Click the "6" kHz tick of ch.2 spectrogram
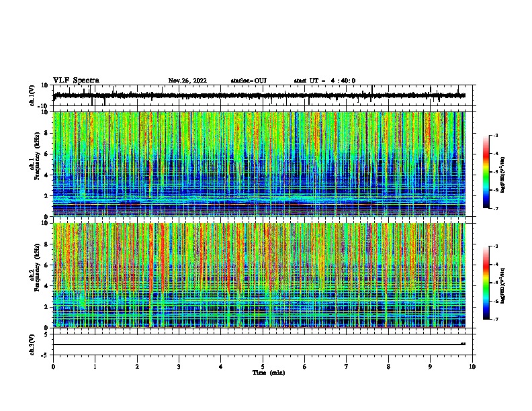532x411 pixels. point(46,265)
